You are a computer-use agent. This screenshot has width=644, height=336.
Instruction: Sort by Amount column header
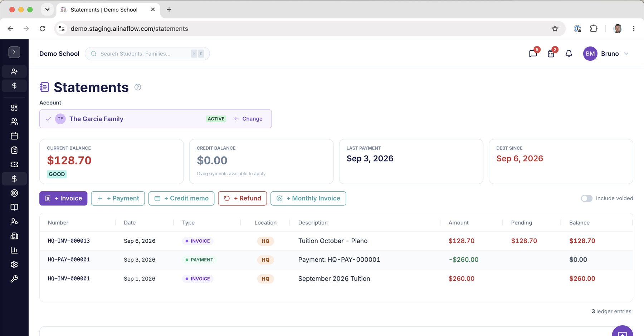coord(458,223)
